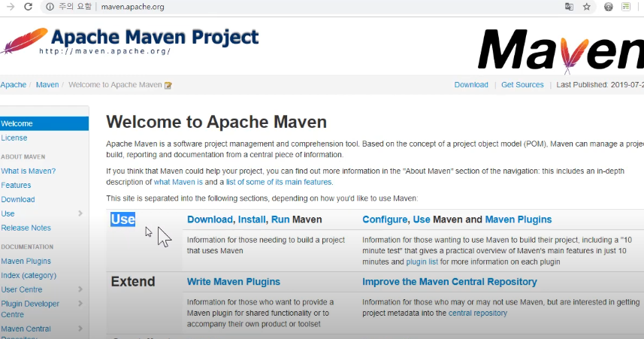644x339 pixels.
Task: Click the Welcome to Apache Maven heading
Action: tap(216, 122)
